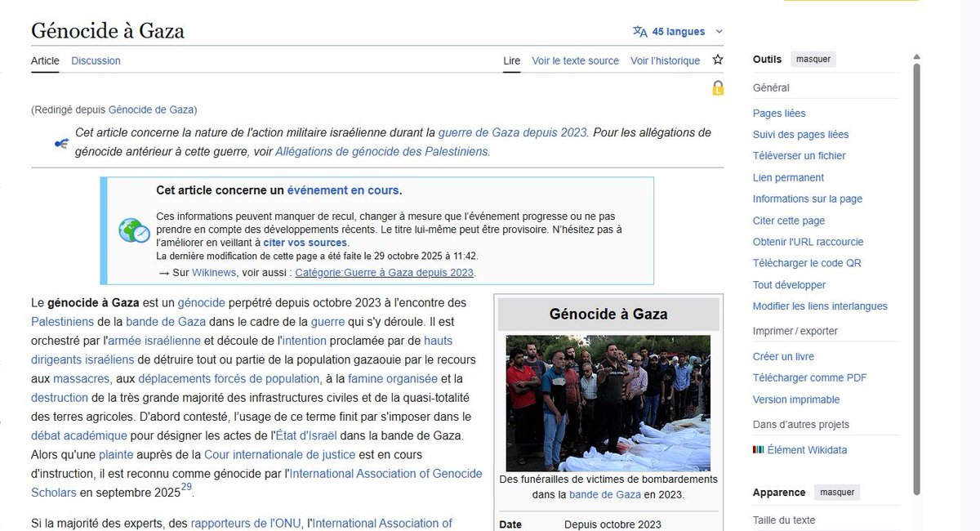Open Version imprimable link
The height and width of the screenshot is (531, 980).
(796, 399)
